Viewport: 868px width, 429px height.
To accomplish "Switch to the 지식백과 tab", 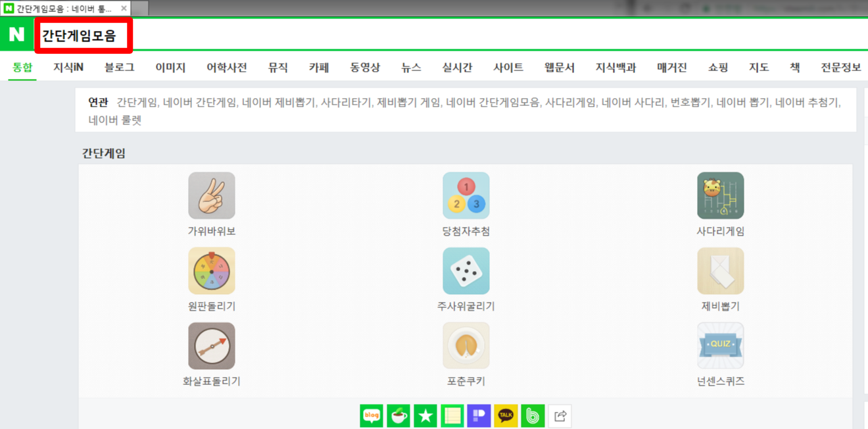I will point(616,67).
